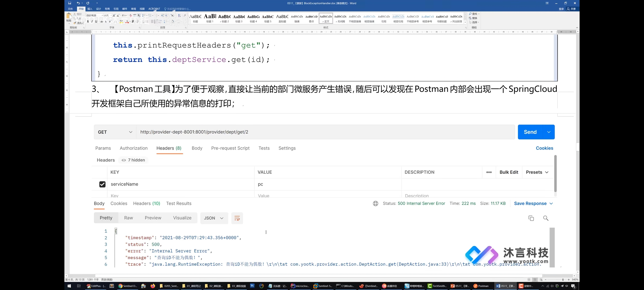This screenshot has width=644, height=290.
Task: Select the Pretty view tab in response
Action: (106, 218)
